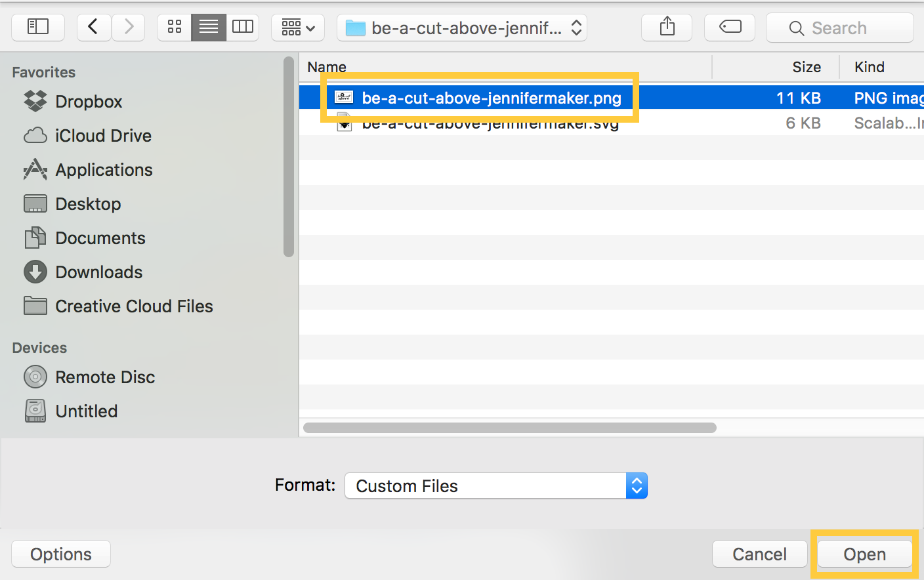
Task: Switch to list view
Action: [209, 28]
